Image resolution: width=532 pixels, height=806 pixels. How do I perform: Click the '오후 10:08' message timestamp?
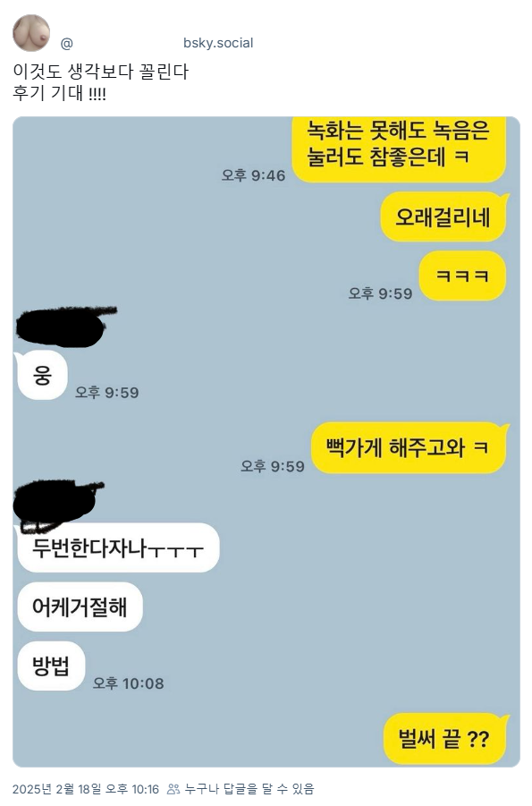pos(129,683)
